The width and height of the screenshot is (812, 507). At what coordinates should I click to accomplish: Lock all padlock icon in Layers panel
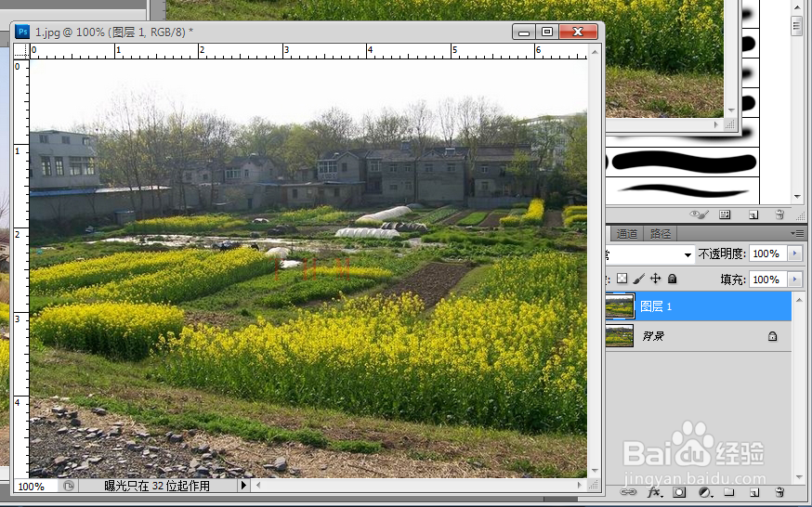(673, 279)
